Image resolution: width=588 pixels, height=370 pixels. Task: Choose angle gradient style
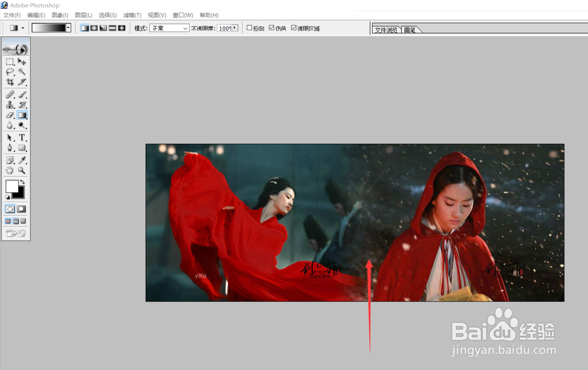tap(103, 28)
